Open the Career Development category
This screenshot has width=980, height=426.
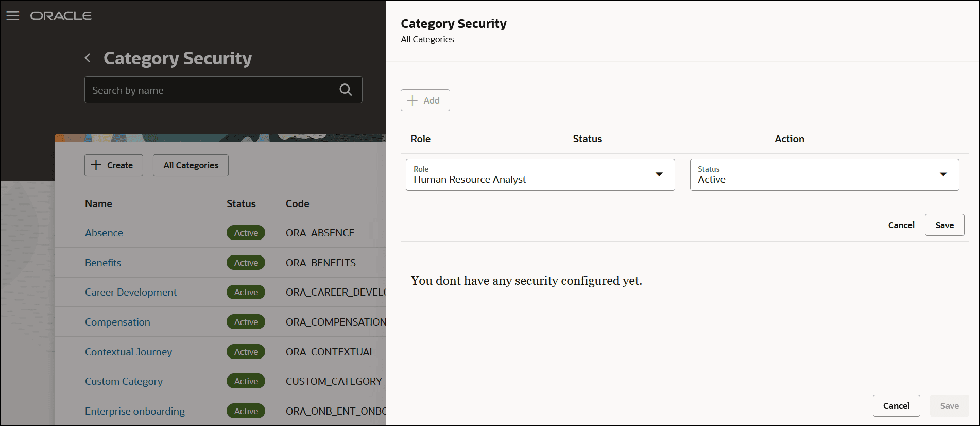(131, 292)
